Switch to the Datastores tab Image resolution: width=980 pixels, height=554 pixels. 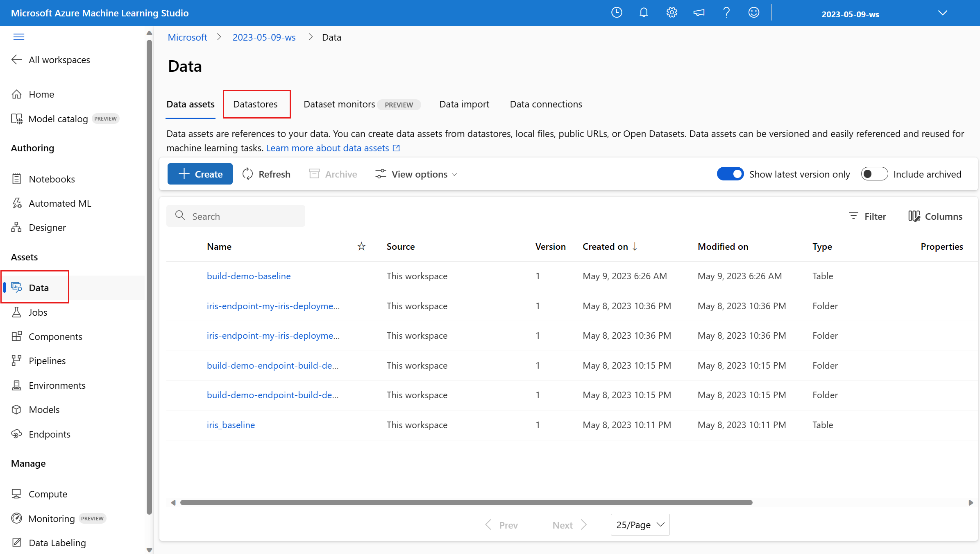pyautogui.click(x=255, y=104)
